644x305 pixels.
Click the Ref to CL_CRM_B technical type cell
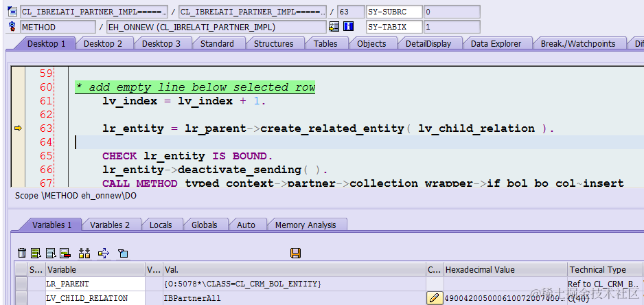point(605,284)
